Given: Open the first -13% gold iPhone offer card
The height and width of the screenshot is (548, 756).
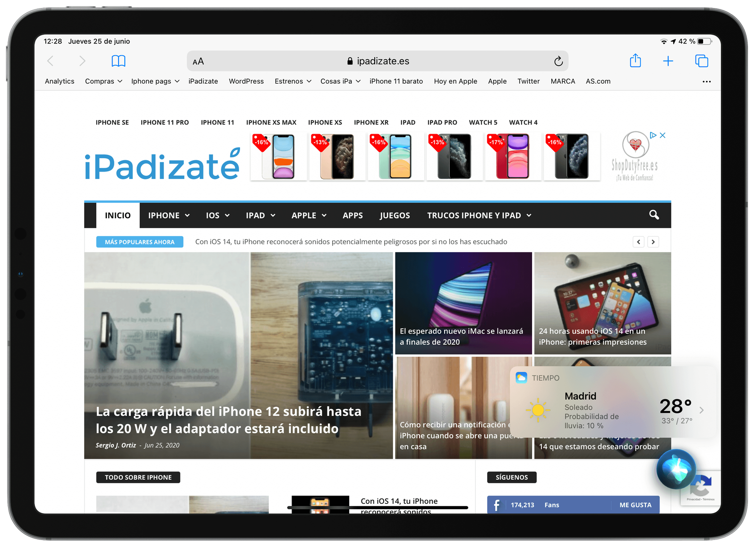Looking at the screenshot, I should tap(337, 156).
